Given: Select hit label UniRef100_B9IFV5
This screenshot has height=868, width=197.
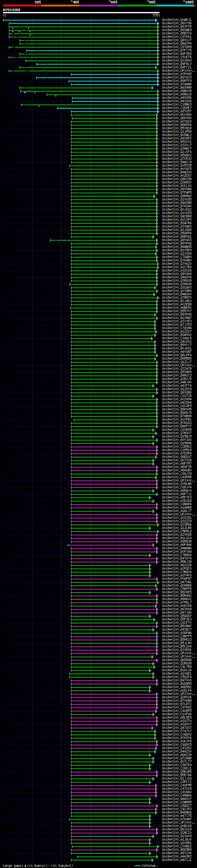Looking at the screenshot, I should coord(177,27).
